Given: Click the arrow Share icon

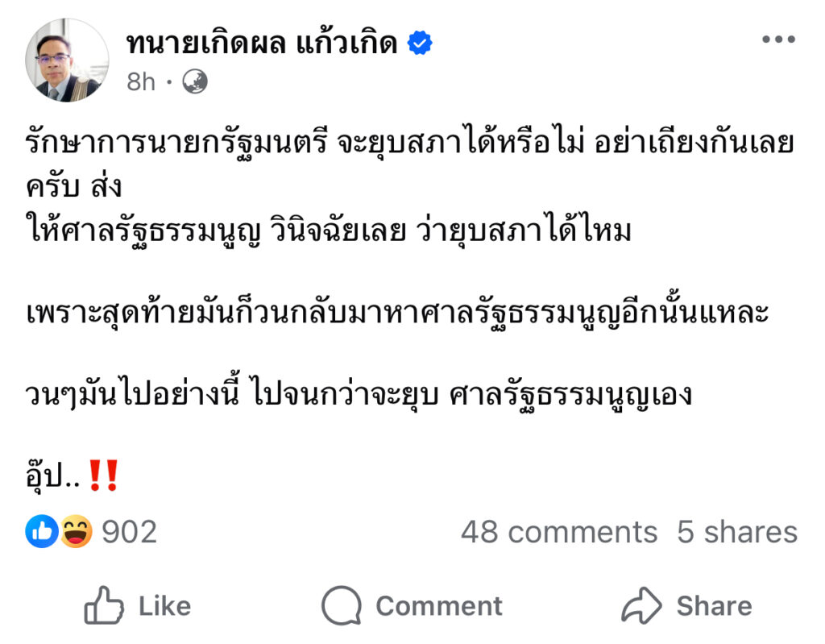Looking at the screenshot, I should point(641,605).
